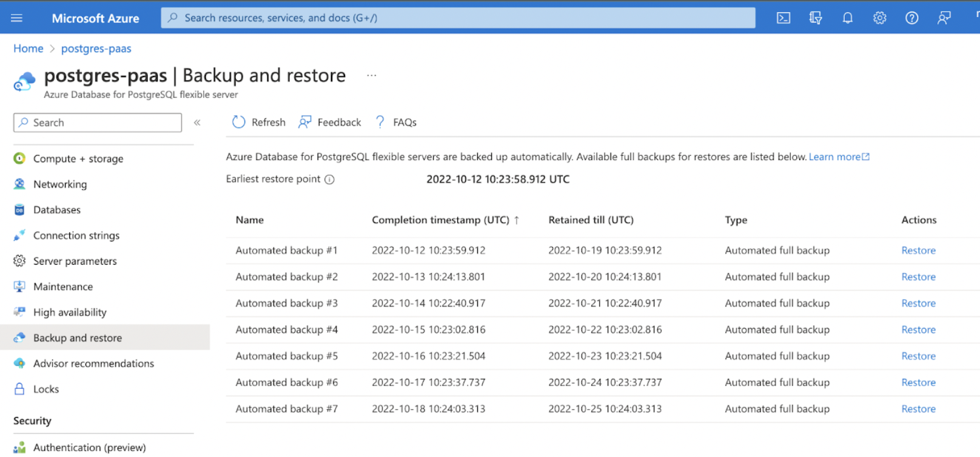Open the more options ellipsis beside the title

(x=372, y=76)
